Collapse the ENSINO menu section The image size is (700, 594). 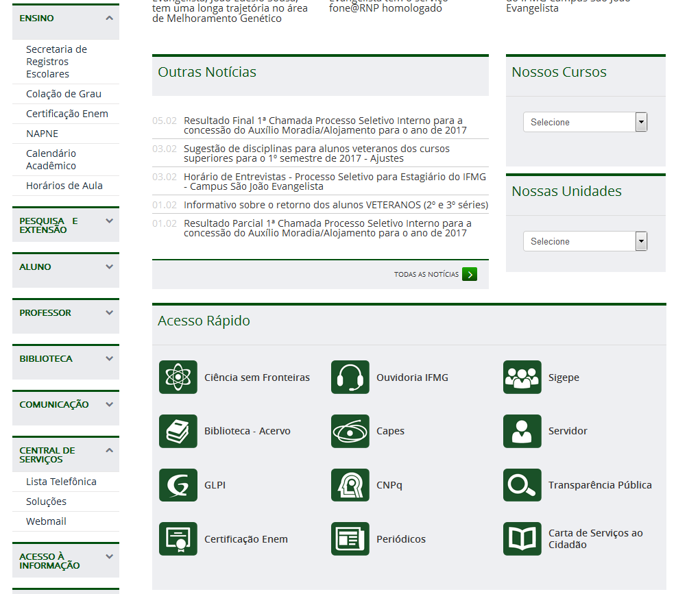coord(66,21)
